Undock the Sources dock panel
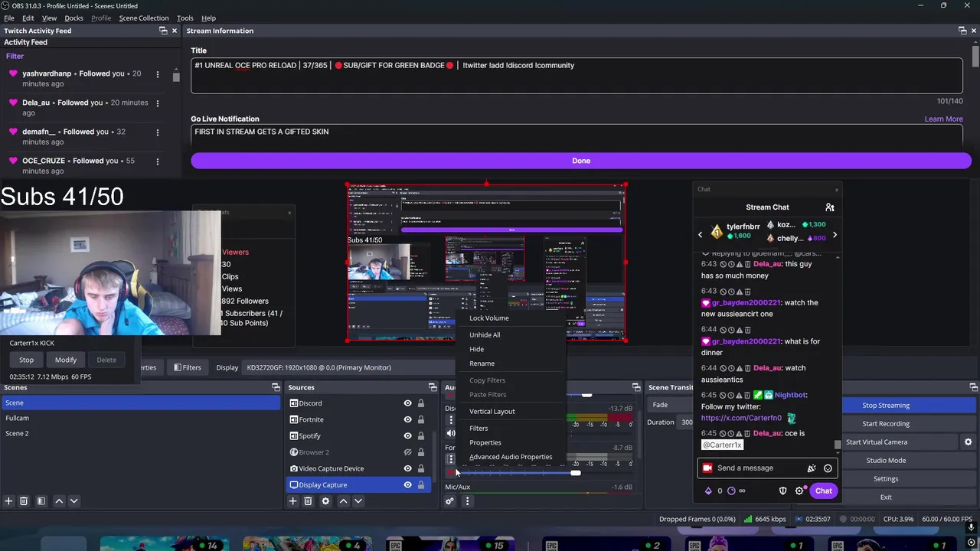This screenshot has width=980, height=551. pyautogui.click(x=433, y=387)
